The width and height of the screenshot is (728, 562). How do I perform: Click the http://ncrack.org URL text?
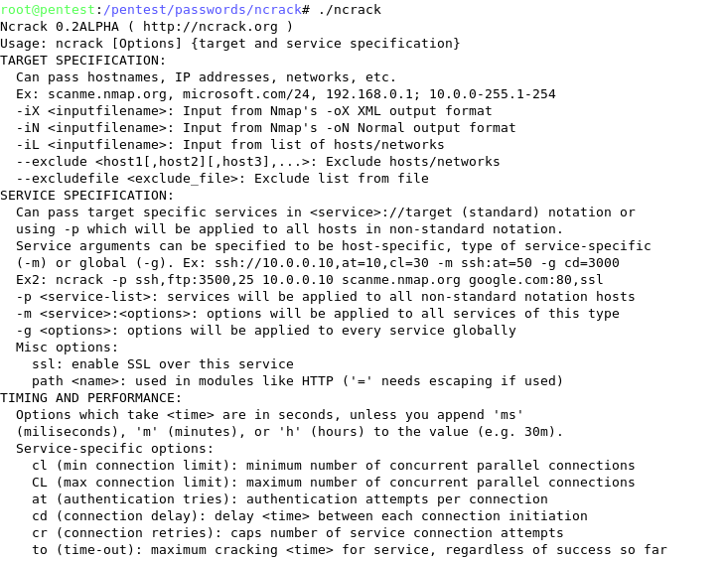point(211,27)
